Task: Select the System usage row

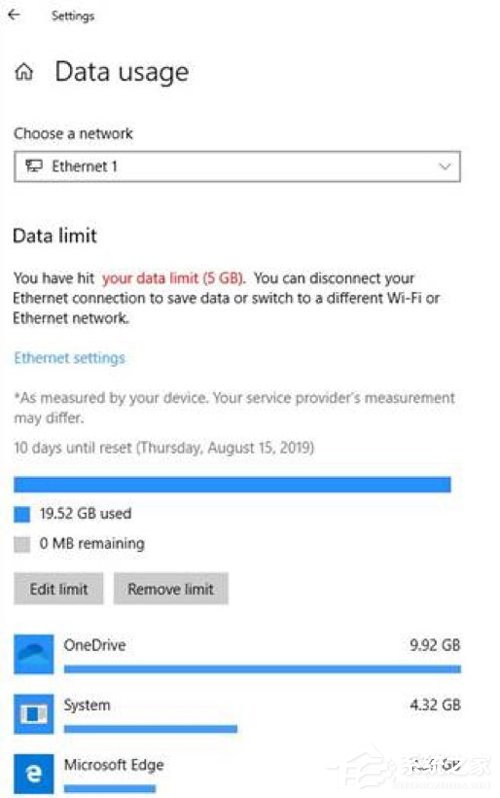Action: pos(237,714)
